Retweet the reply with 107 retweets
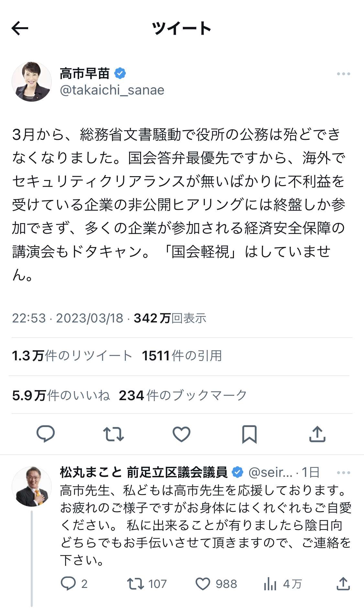 [136, 584]
